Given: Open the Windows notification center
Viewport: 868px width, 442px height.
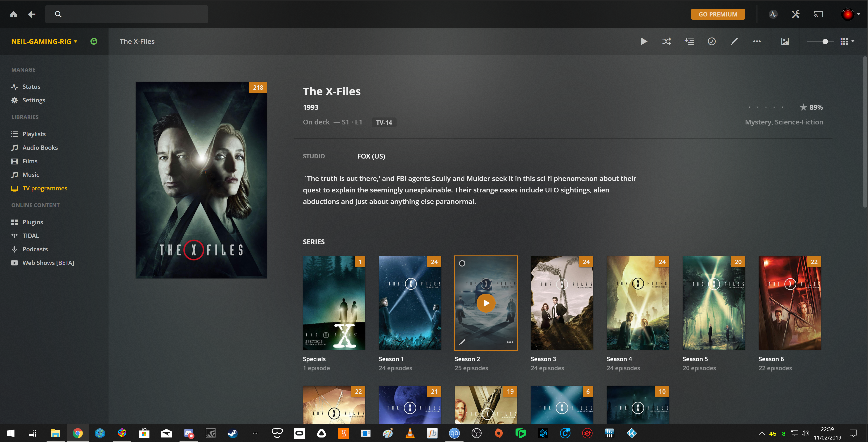Looking at the screenshot, I should pos(853,433).
